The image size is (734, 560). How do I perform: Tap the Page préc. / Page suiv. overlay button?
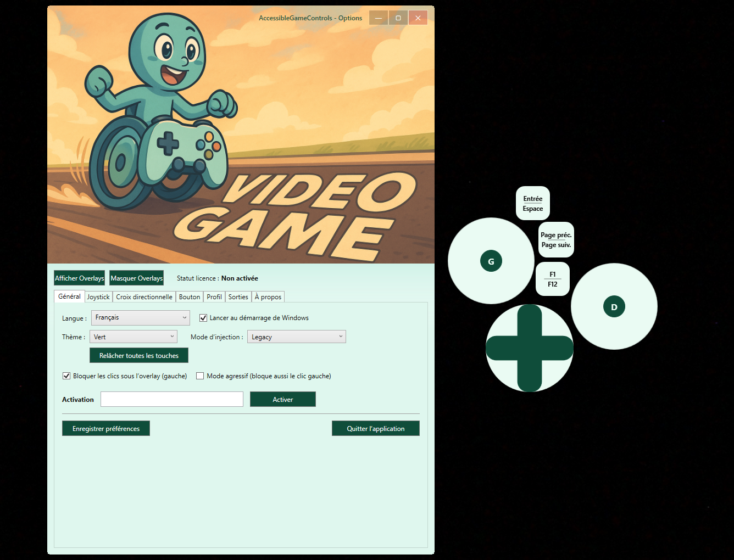(556, 240)
